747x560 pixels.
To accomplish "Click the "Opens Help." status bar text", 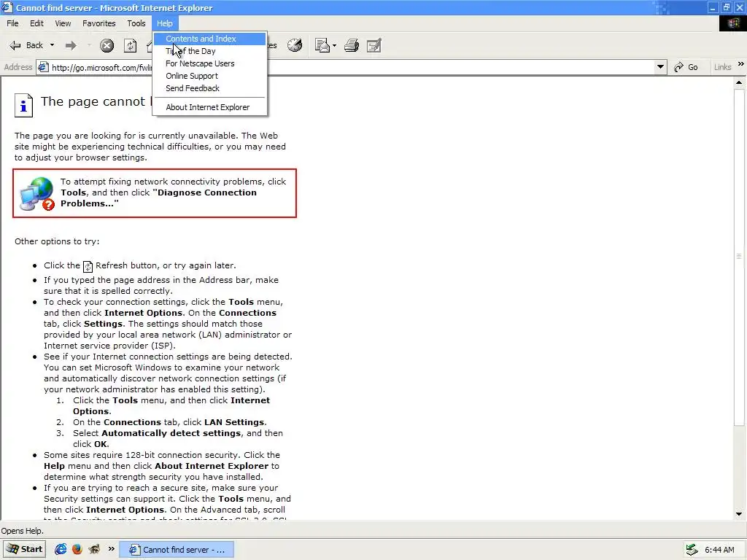I will tap(23, 531).
